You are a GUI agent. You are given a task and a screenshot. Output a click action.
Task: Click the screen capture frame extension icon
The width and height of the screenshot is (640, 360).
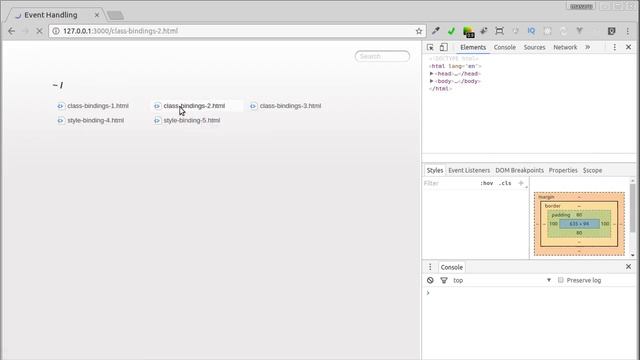tap(499, 31)
